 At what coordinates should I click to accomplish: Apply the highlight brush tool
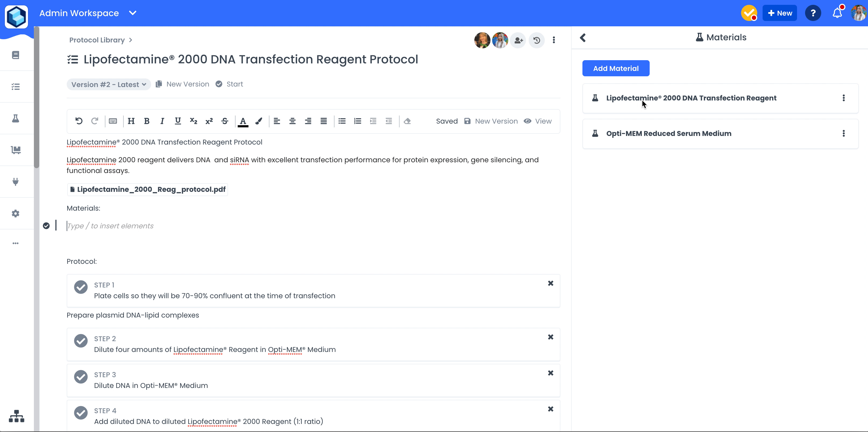pos(258,121)
